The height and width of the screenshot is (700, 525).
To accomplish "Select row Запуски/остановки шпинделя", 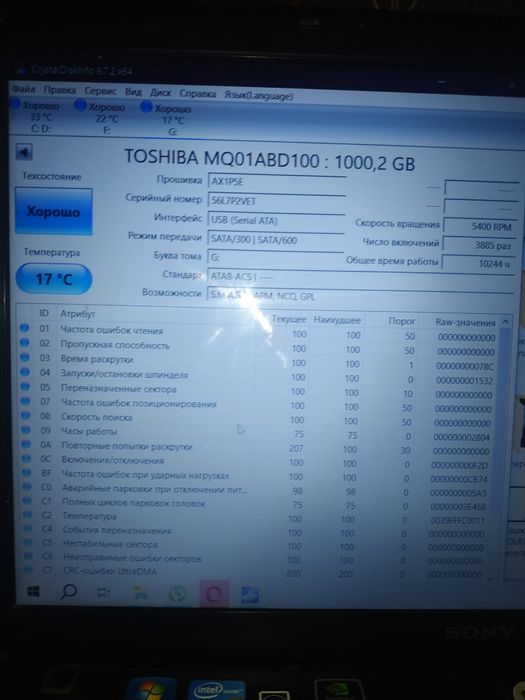I will [x=258, y=377].
